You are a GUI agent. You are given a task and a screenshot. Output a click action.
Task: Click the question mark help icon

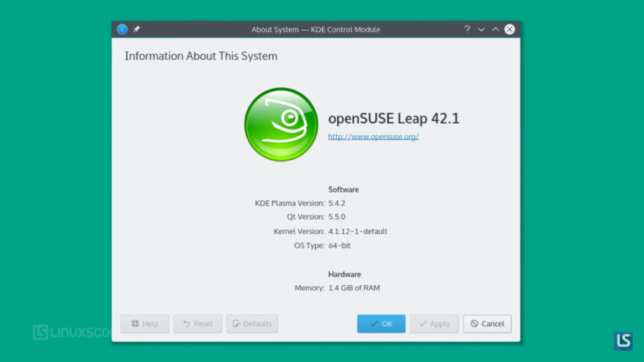pos(467,29)
